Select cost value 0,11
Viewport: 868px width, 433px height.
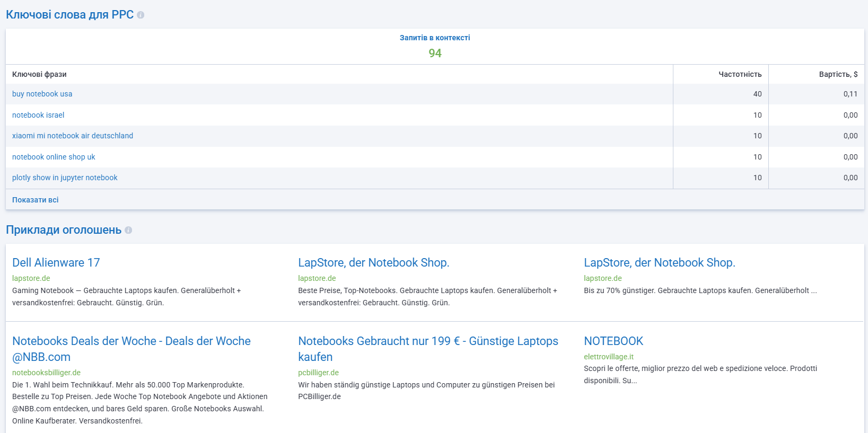click(851, 94)
